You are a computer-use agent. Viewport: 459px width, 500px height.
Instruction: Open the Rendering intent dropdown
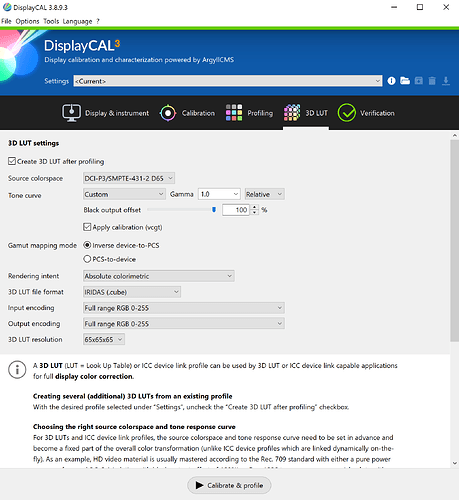[159, 276]
